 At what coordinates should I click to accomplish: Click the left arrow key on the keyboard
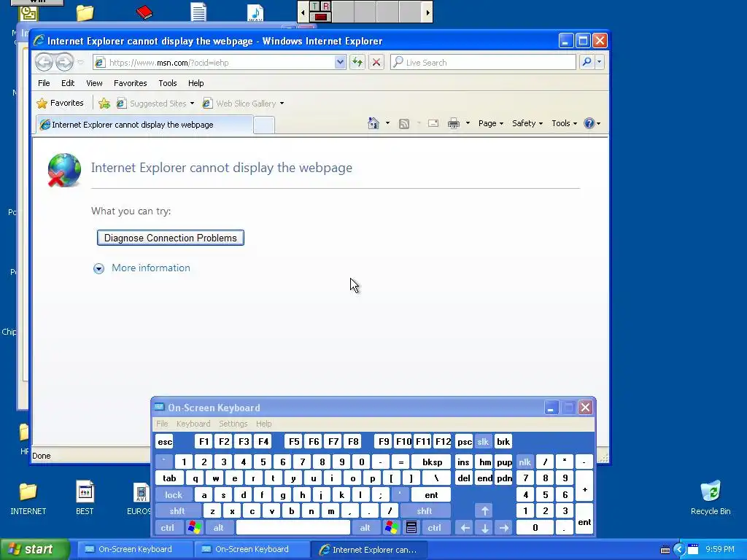[465, 528]
